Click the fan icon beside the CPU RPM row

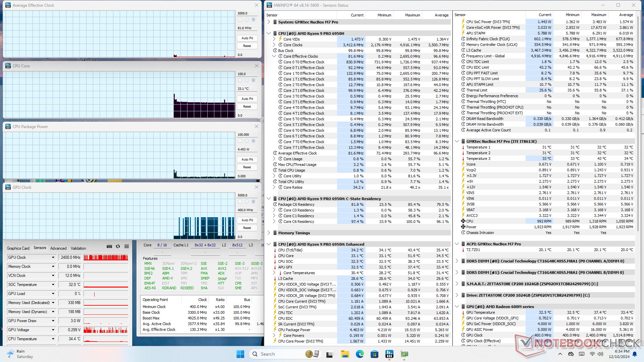click(463, 221)
